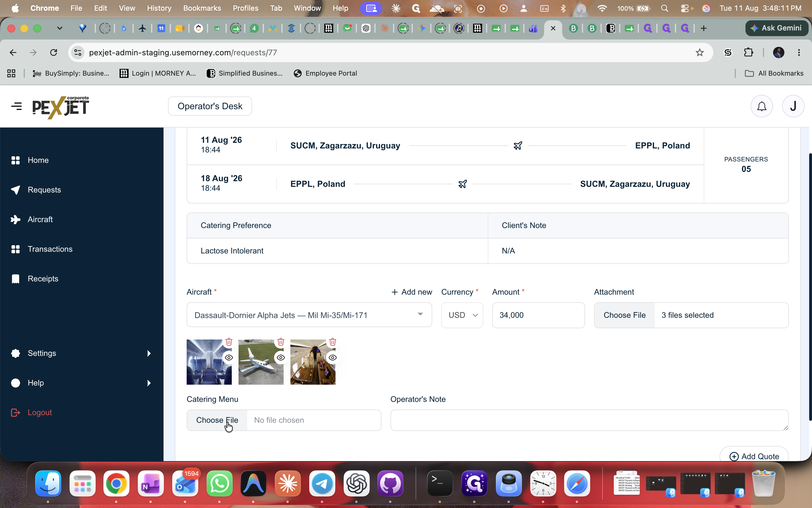Click the Logout exit icon
This screenshot has width=812, height=508.
click(x=16, y=413)
